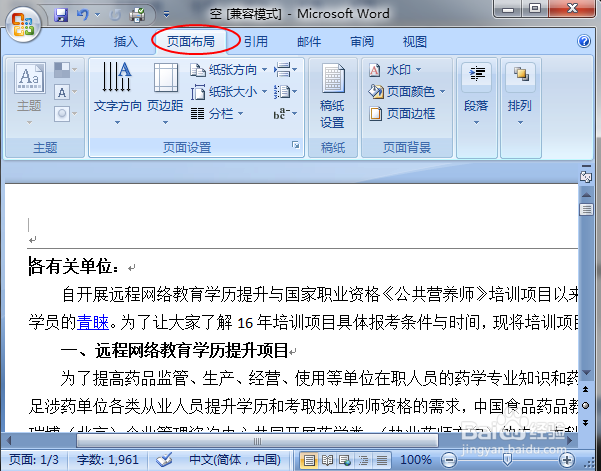Click 字数: 1,961 word count

click(107, 459)
